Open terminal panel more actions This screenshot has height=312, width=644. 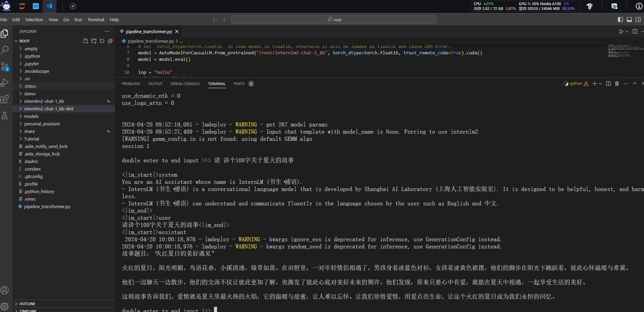pos(626,84)
